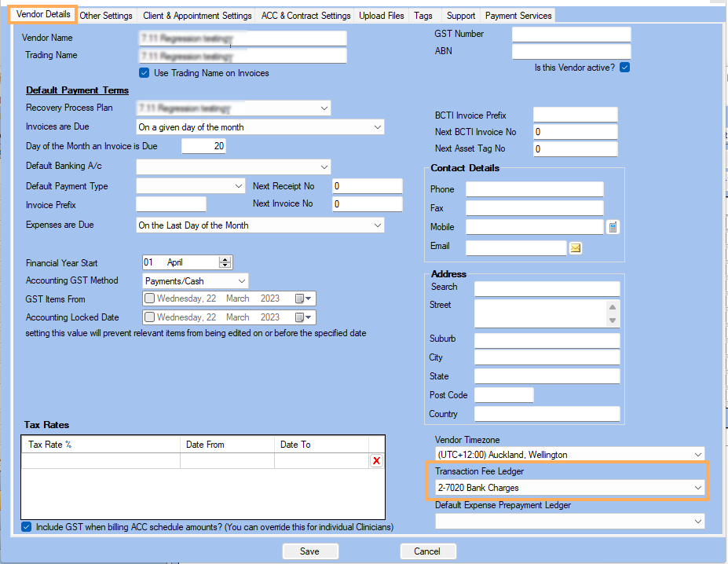
Task: Switch to ACC & Contract Settings tab
Action: click(305, 16)
